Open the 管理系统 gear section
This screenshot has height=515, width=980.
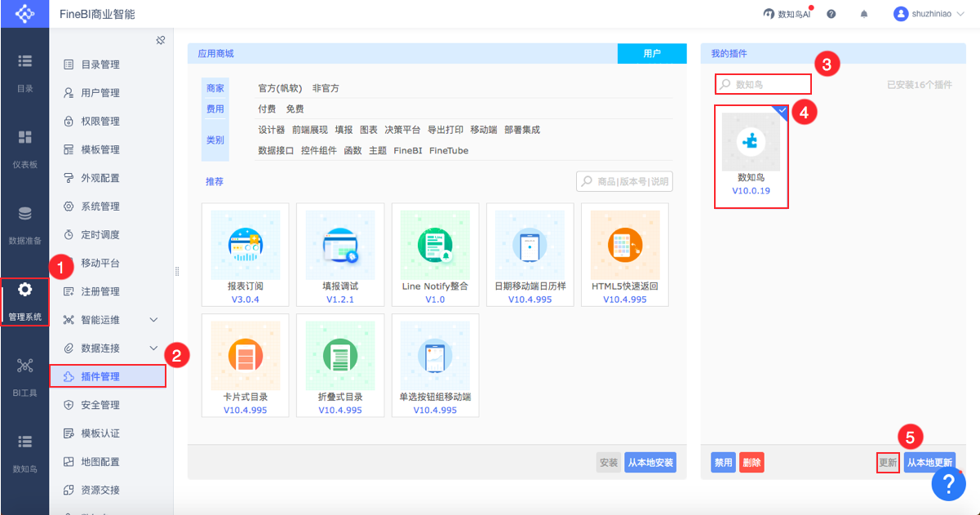[24, 301]
